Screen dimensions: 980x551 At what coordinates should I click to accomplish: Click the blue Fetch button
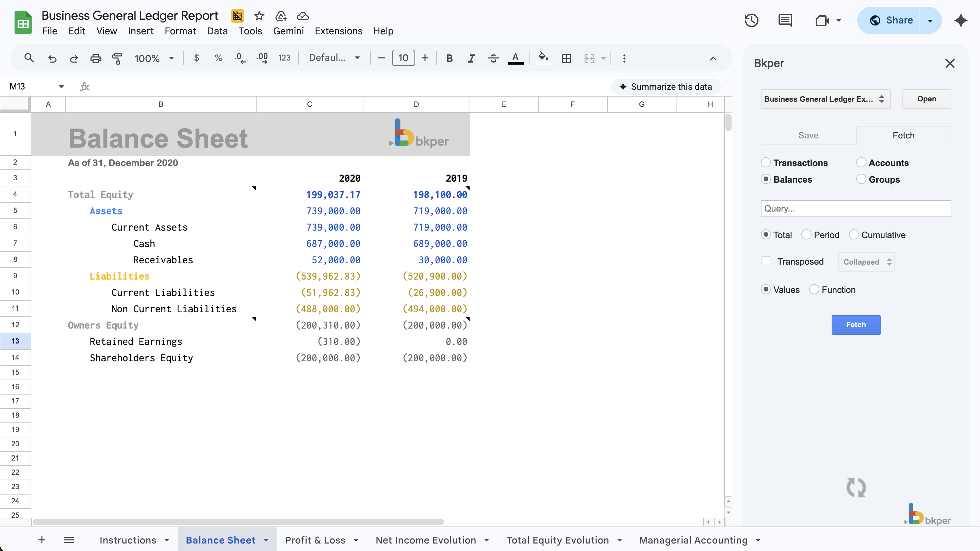855,324
